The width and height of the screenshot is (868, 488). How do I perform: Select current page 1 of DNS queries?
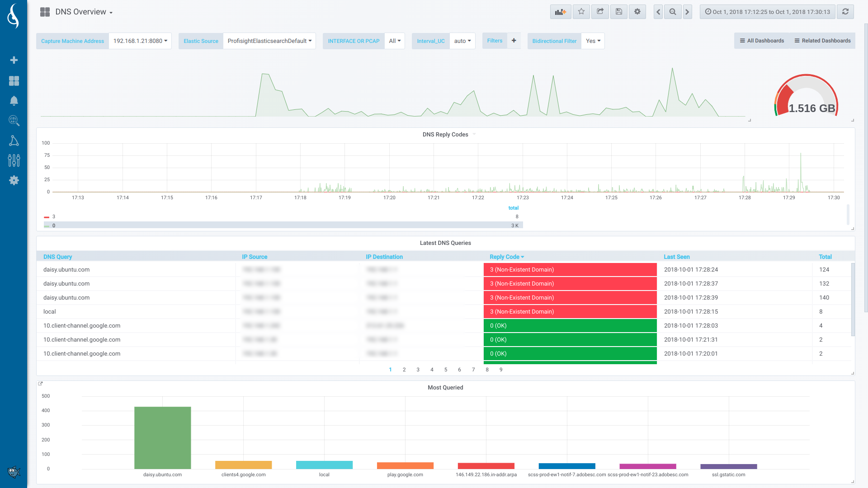pyautogui.click(x=390, y=370)
